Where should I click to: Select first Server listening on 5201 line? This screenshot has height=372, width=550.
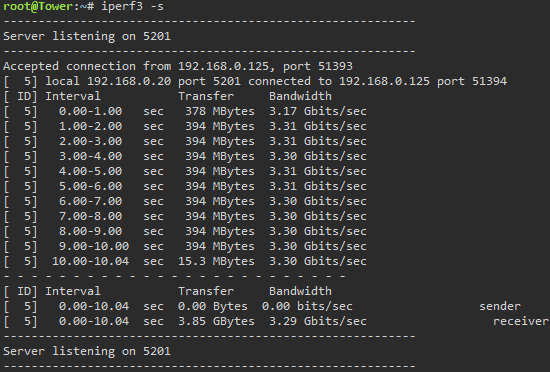coord(87,36)
